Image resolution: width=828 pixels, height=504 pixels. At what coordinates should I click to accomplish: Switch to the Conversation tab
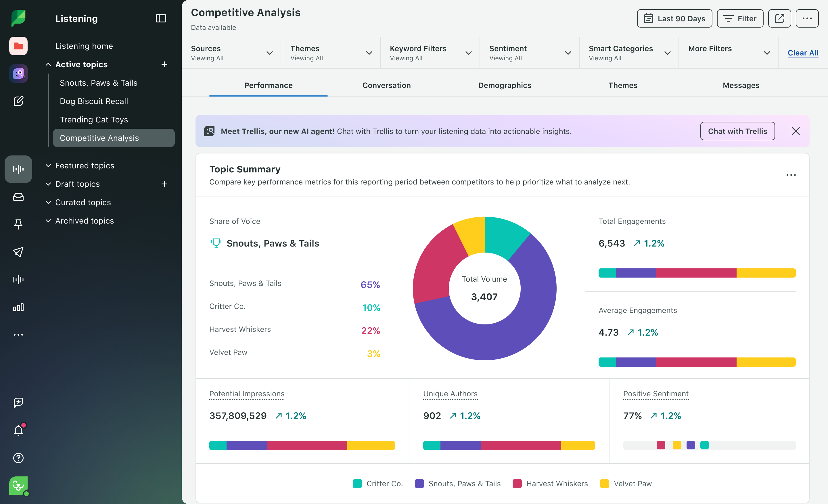[x=386, y=85]
